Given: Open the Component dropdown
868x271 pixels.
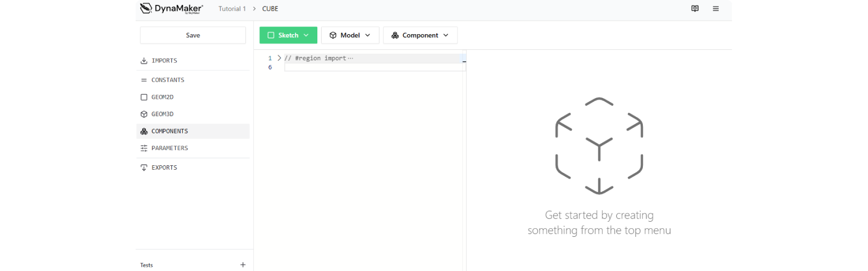Looking at the screenshot, I should pos(420,35).
